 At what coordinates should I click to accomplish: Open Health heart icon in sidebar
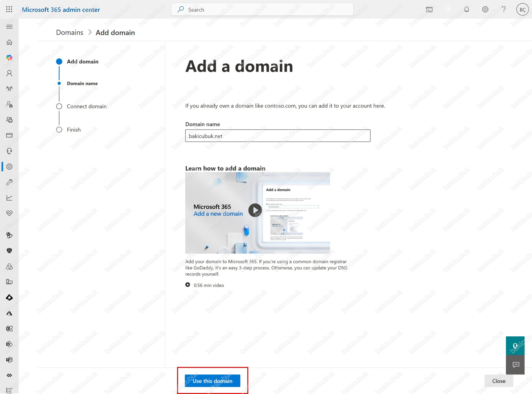coord(9,213)
